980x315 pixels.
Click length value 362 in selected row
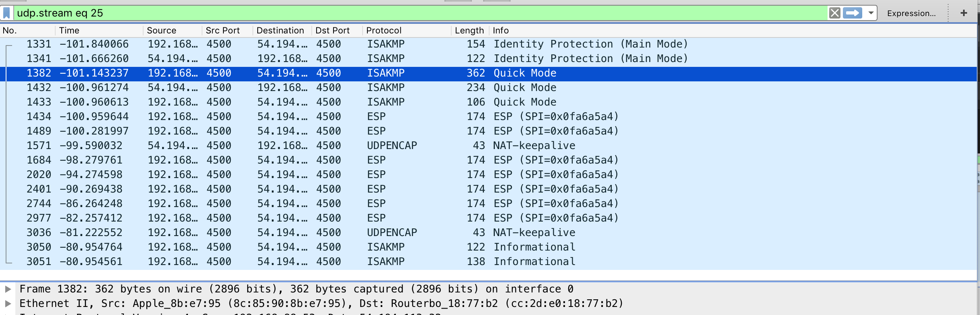[476, 73]
